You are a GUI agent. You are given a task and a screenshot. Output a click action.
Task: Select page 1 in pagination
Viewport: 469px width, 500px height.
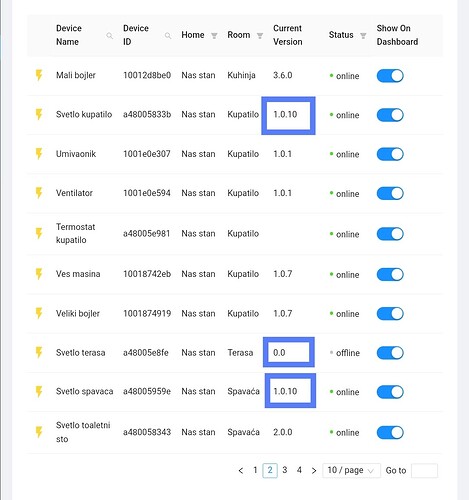click(x=255, y=470)
